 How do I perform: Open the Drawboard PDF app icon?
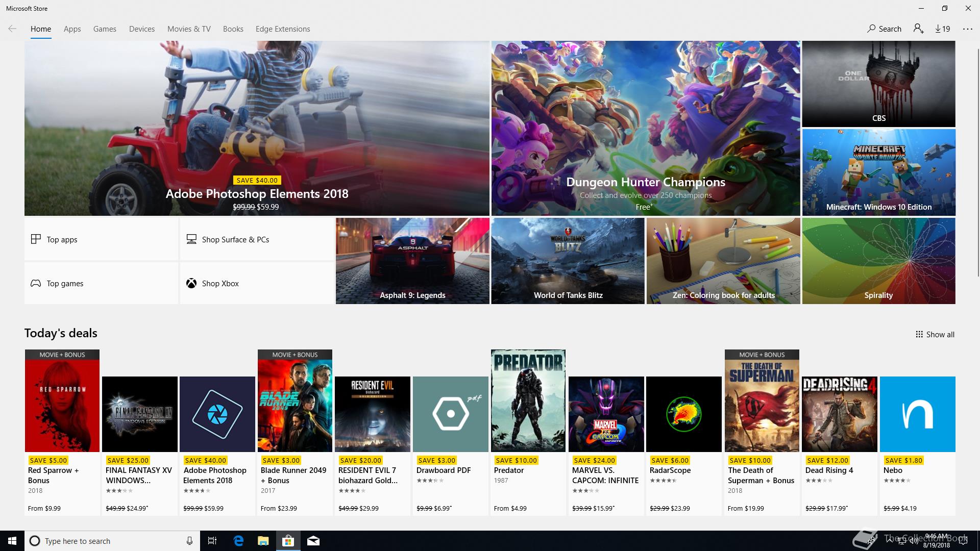pyautogui.click(x=451, y=414)
